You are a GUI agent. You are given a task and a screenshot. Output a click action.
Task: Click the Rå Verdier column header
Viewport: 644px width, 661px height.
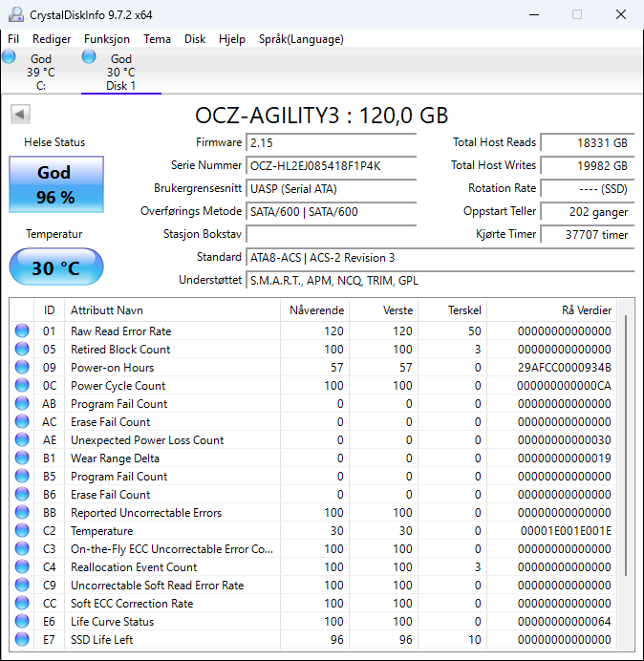pyautogui.click(x=551, y=310)
